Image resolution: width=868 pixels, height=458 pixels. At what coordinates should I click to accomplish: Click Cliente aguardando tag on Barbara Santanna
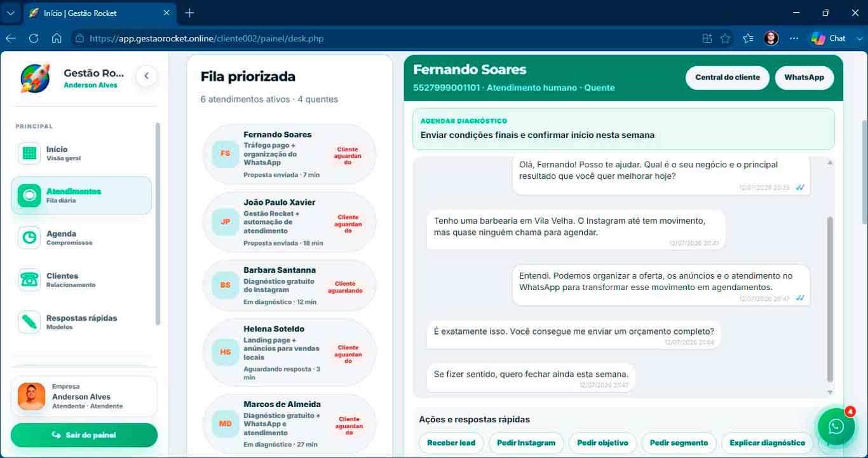point(345,287)
